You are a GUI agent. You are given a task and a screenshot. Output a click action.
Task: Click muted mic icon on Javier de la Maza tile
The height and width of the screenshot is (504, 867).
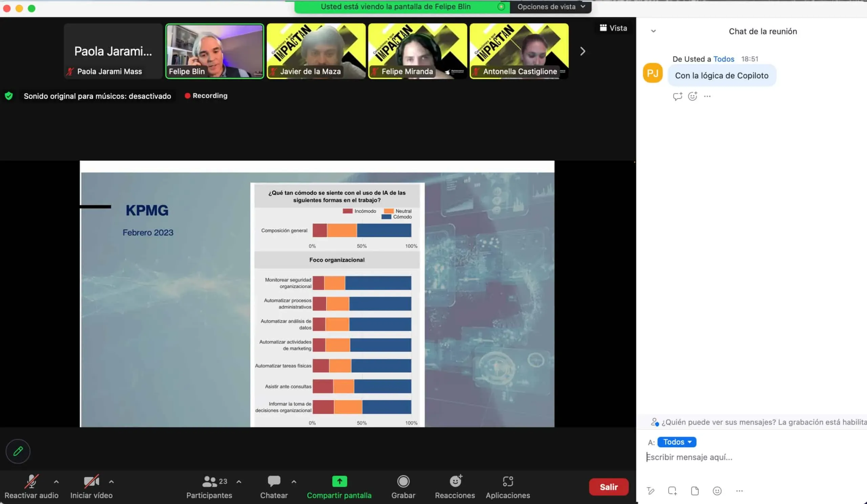(273, 71)
